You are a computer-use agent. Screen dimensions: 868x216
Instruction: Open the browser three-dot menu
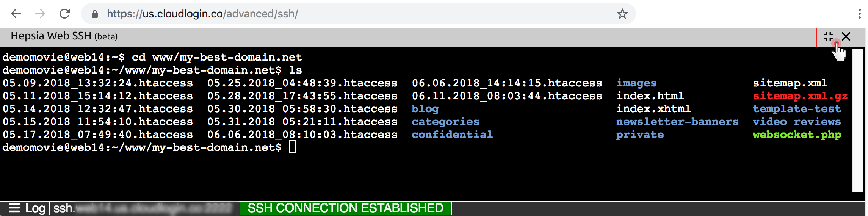pos(859,14)
